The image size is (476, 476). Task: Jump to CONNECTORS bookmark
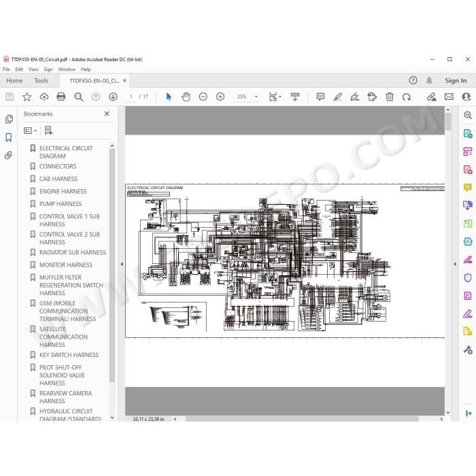coord(58,167)
